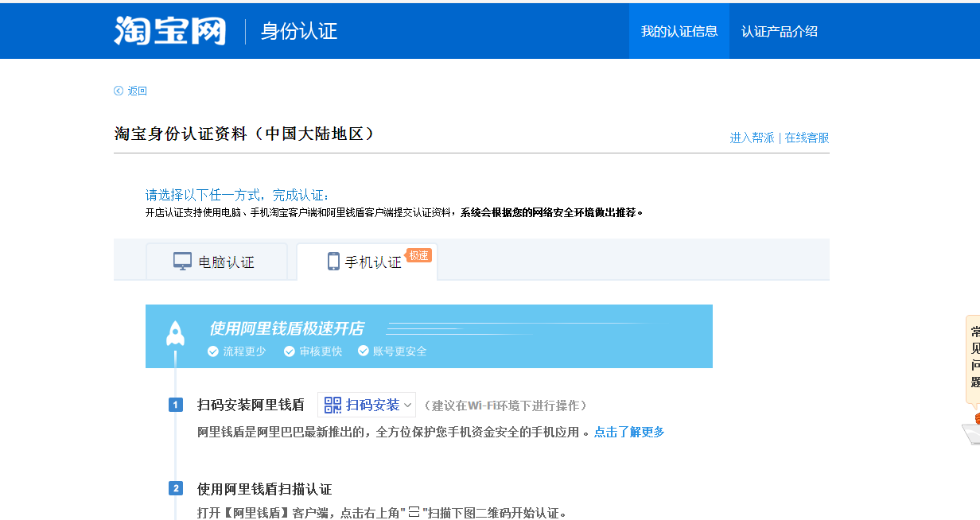
Task: Go back via the 返回 link
Action: point(137,91)
